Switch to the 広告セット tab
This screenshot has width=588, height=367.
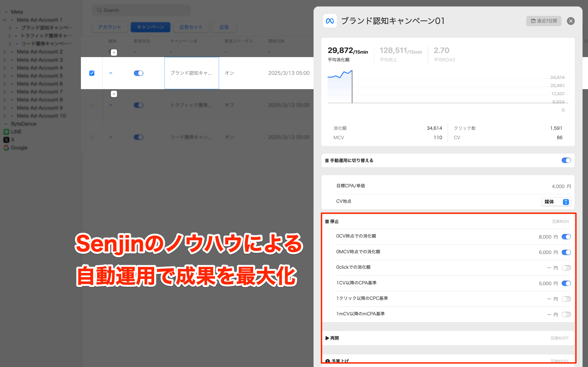(x=191, y=27)
